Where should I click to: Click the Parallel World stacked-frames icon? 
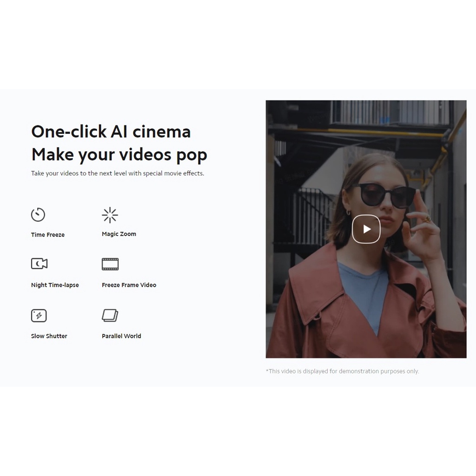[x=110, y=316]
